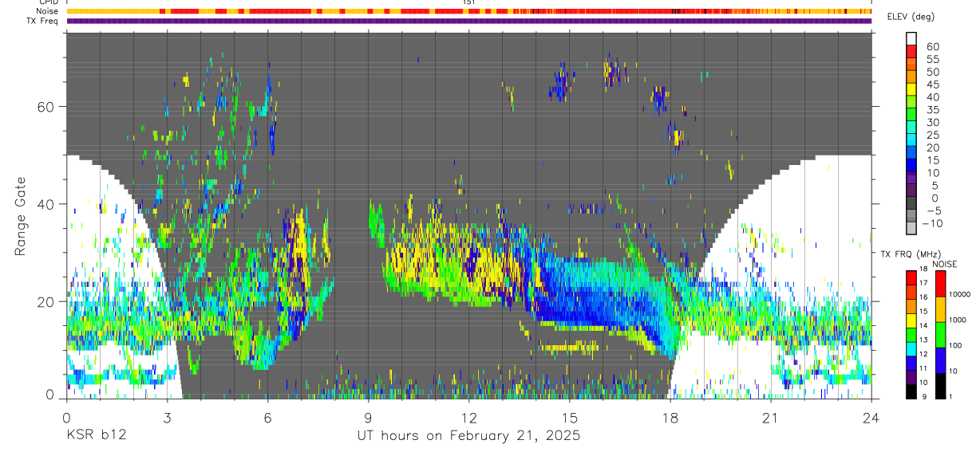Click the purple 10-11 MHz TX FRQ swatch

911,376
